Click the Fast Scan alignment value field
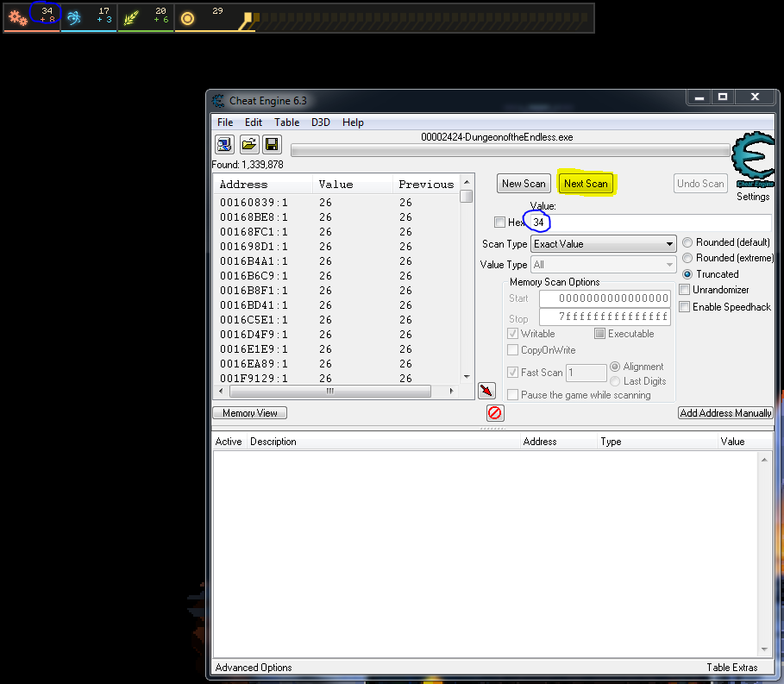Image resolution: width=784 pixels, height=684 pixels. [586, 373]
